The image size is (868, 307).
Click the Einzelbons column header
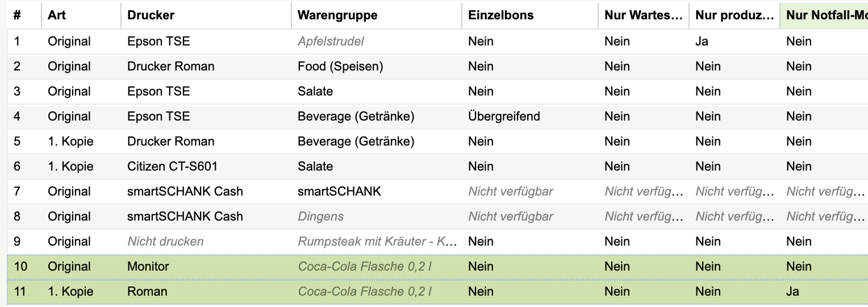tap(530, 15)
